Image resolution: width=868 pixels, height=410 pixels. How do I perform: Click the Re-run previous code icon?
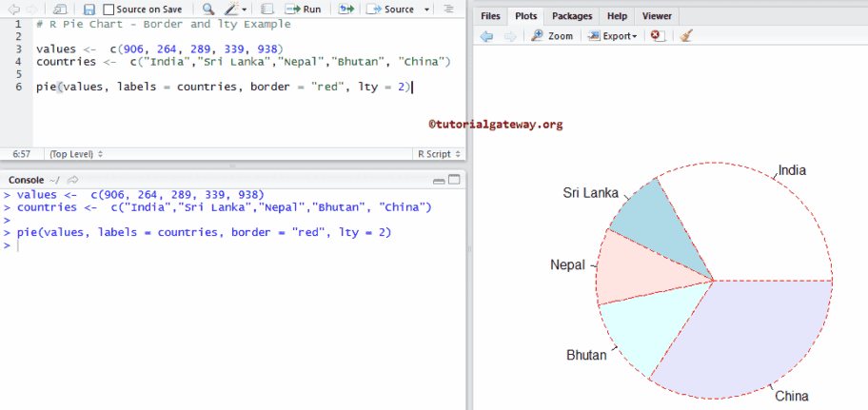click(345, 9)
